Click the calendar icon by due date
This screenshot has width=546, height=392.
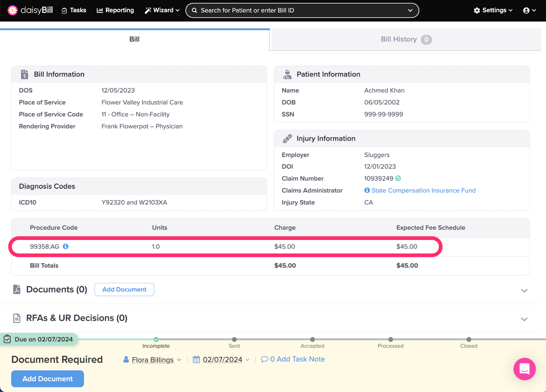pos(196,359)
